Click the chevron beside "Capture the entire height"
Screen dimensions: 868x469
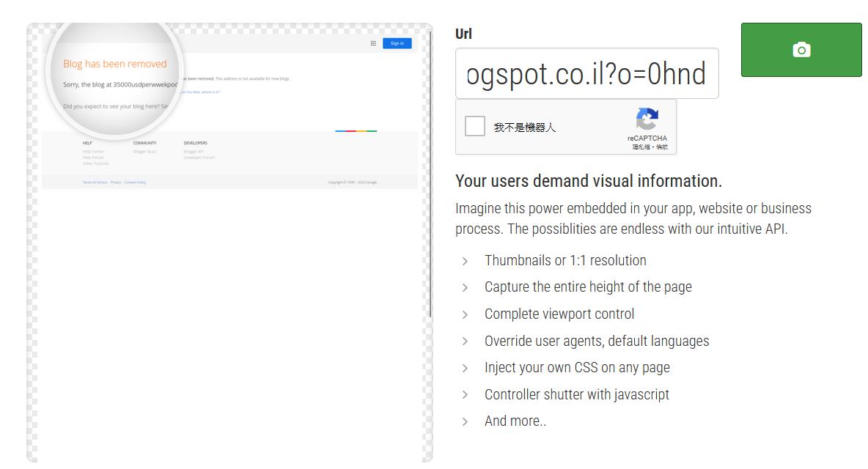(x=465, y=287)
